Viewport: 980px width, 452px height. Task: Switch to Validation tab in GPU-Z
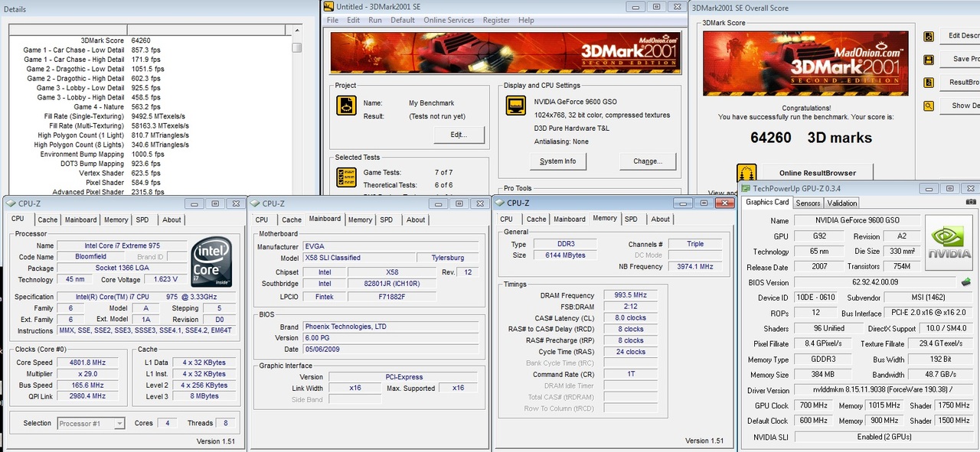842,203
